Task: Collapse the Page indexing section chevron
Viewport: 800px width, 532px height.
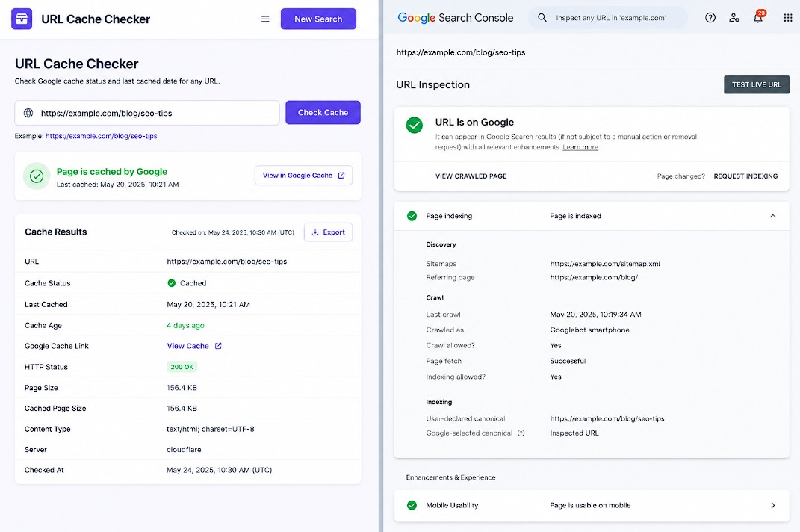Action: pos(773,216)
